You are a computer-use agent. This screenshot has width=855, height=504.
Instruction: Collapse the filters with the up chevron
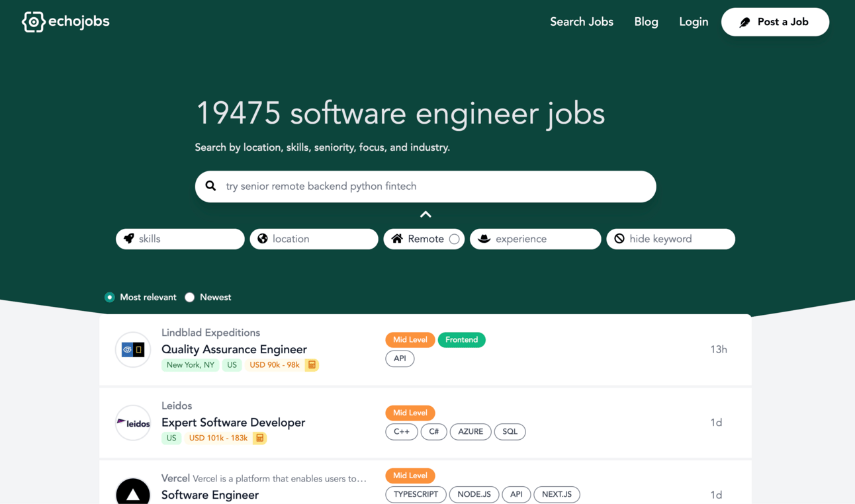point(426,214)
